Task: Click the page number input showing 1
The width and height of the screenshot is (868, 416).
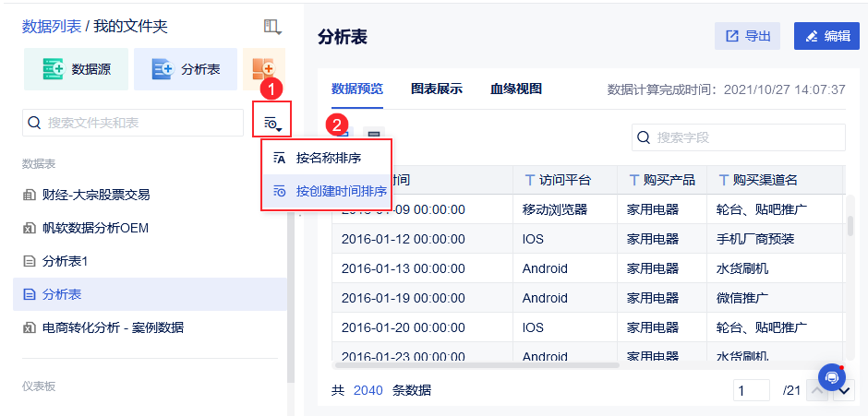Action: pos(752,390)
